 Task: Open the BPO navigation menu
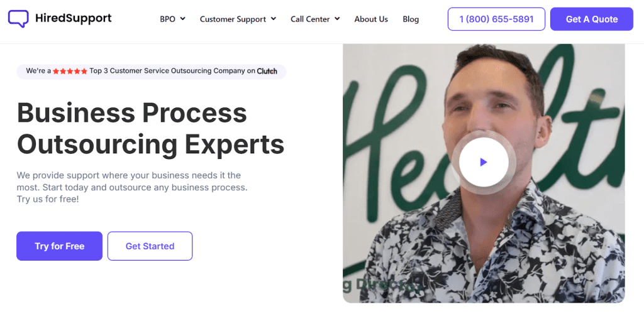click(x=167, y=19)
